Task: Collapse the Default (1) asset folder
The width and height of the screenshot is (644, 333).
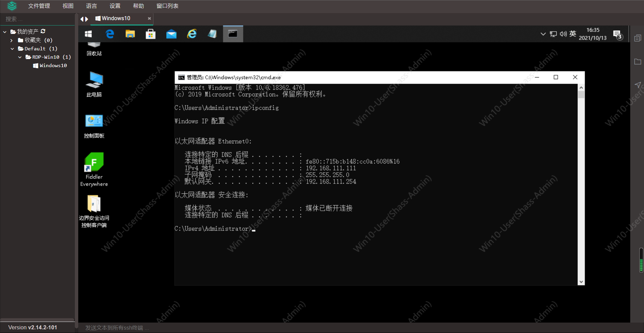Action: click(x=12, y=48)
